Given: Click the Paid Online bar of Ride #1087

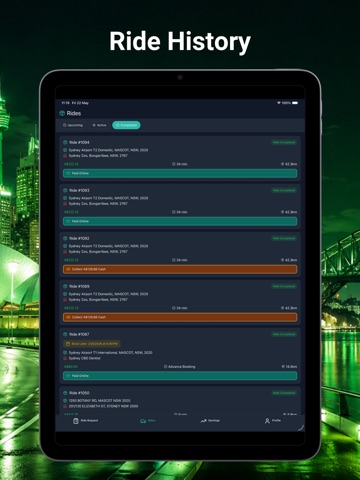Looking at the screenshot, I should (180, 376).
